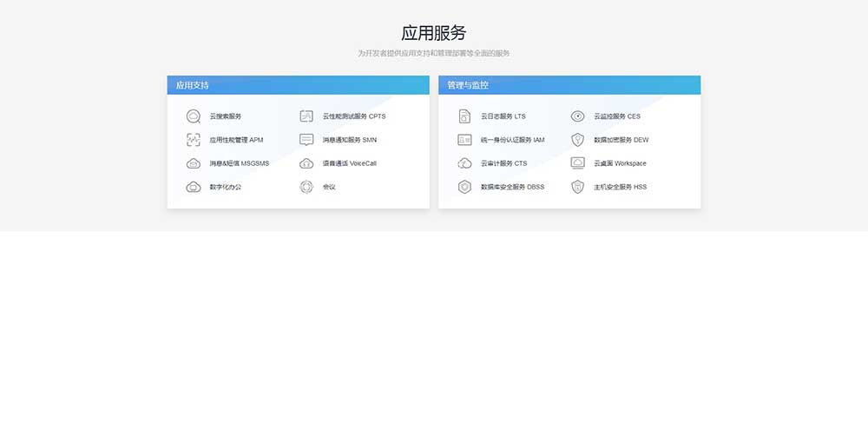This screenshot has width=868, height=424.
Task: Click the 应用服务 section title
Action: click(x=433, y=33)
